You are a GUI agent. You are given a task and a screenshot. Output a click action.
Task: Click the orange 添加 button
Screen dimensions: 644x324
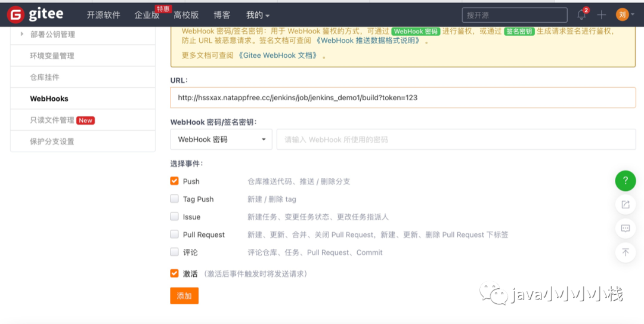[x=184, y=295]
